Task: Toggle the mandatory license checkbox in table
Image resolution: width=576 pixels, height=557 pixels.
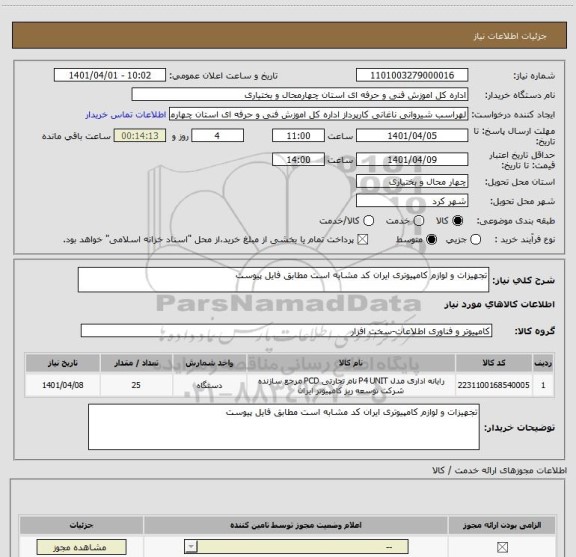Action: [x=502, y=547]
